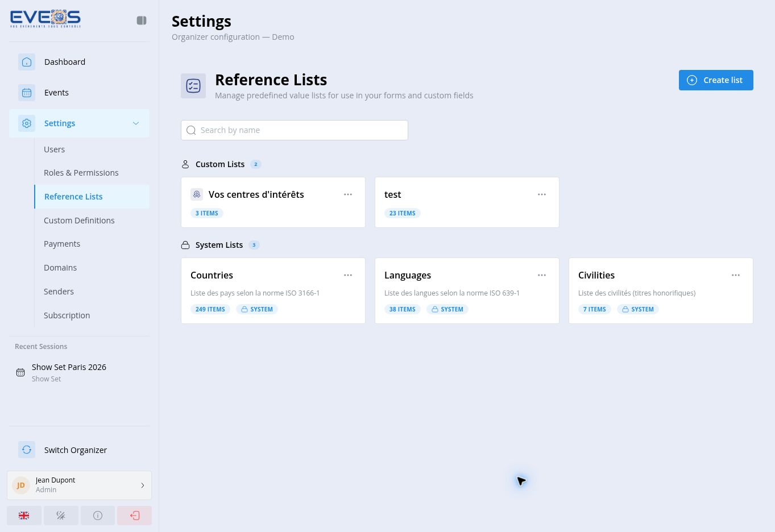Click the 23 ITEMS badge on test

coord(403,213)
